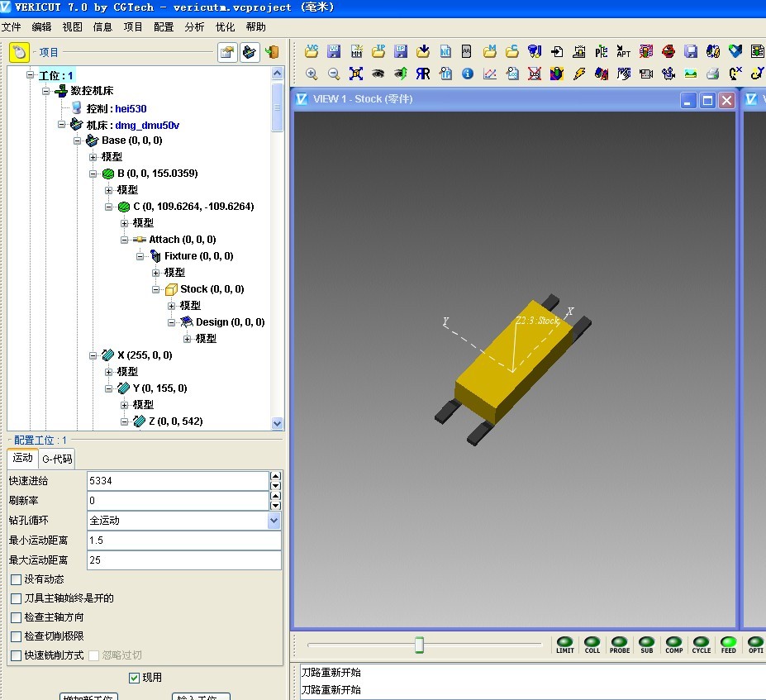This screenshot has height=700, width=766.
Task: Click the yellow project tree icon
Action: (x=19, y=52)
